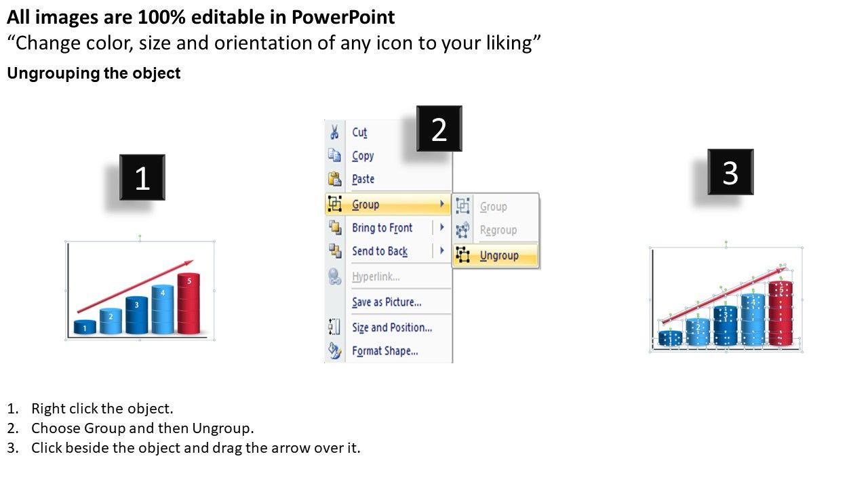
Task: Click the Ungroup icon in submenu
Action: click(x=463, y=255)
